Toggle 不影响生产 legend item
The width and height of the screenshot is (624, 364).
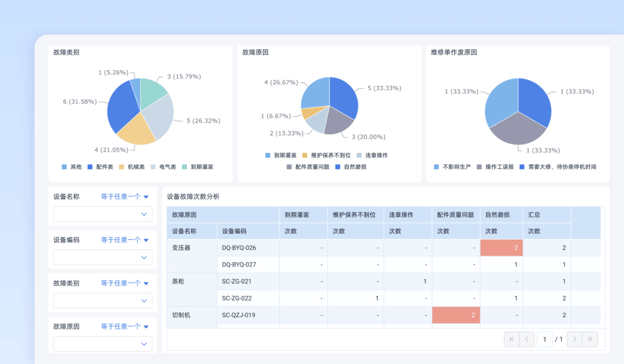[x=452, y=167]
